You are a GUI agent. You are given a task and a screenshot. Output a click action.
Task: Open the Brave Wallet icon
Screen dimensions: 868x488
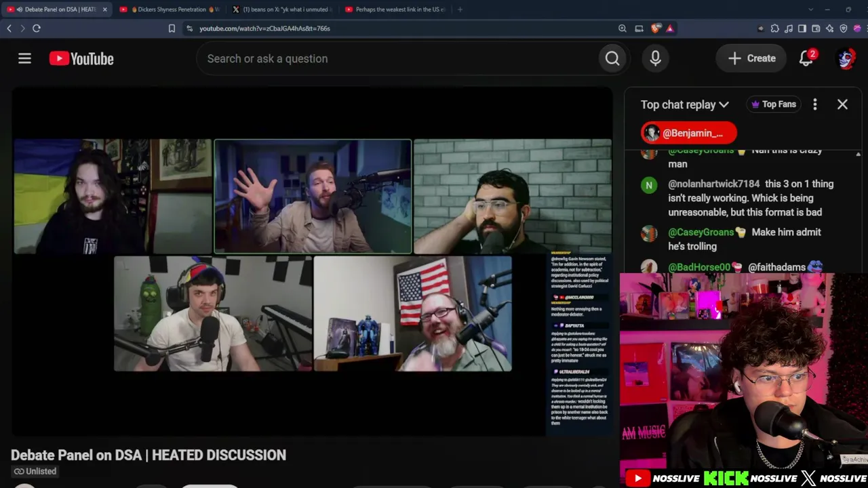[816, 28]
